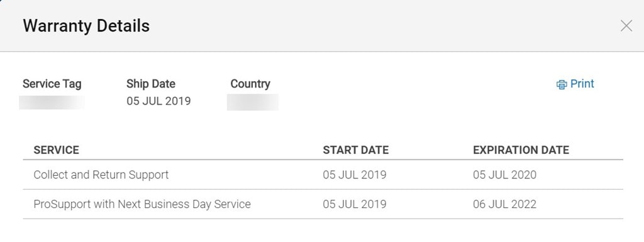Click the ProSupport start date cell

coord(355,204)
